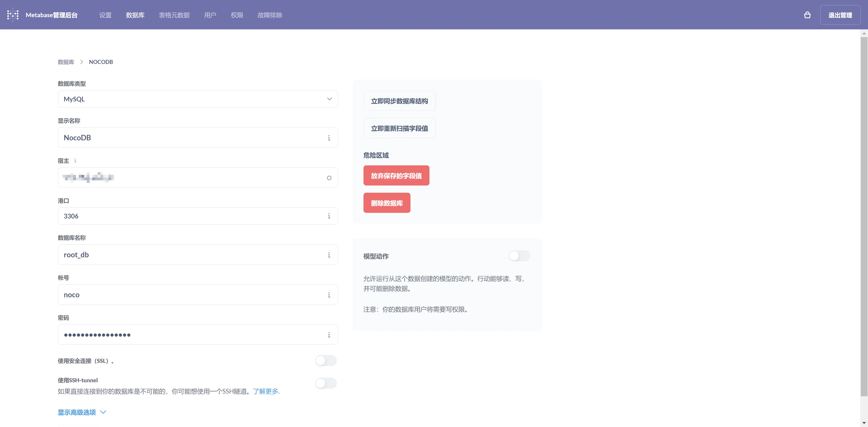
Task: Show info for 帐号 field
Action: pyautogui.click(x=329, y=295)
